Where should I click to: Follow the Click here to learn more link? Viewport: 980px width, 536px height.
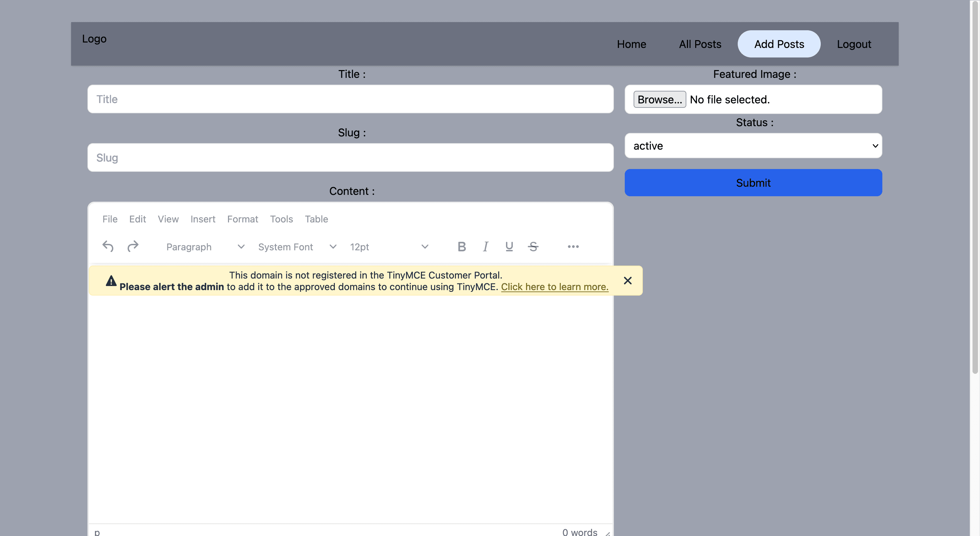pos(554,287)
